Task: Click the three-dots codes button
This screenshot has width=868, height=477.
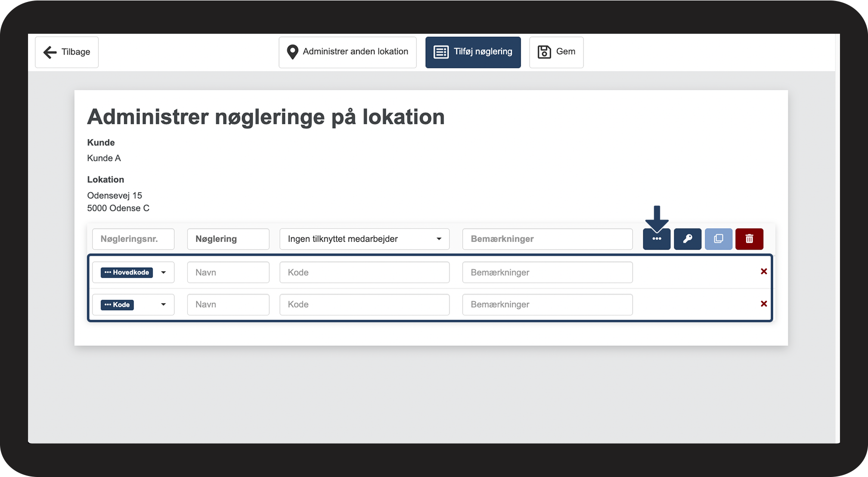Action: pyautogui.click(x=656, y=239)
